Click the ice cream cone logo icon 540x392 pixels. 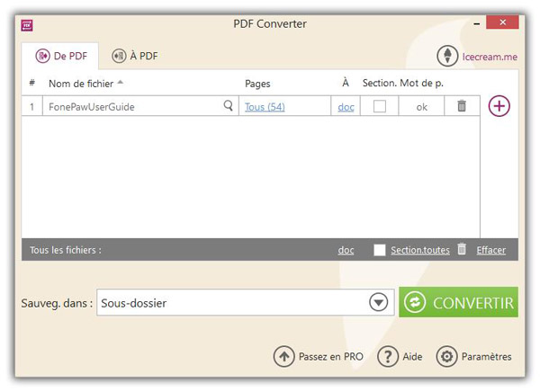coord(447,56)
